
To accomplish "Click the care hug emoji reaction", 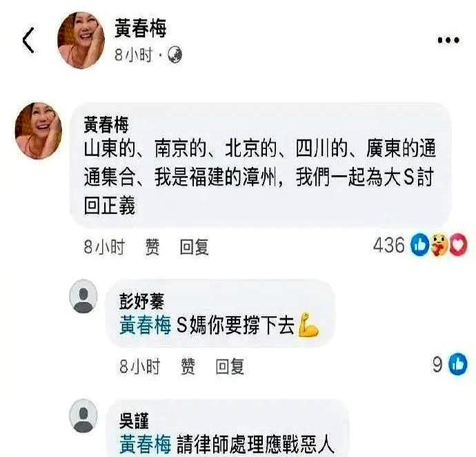I will click(x=439, y=245).
